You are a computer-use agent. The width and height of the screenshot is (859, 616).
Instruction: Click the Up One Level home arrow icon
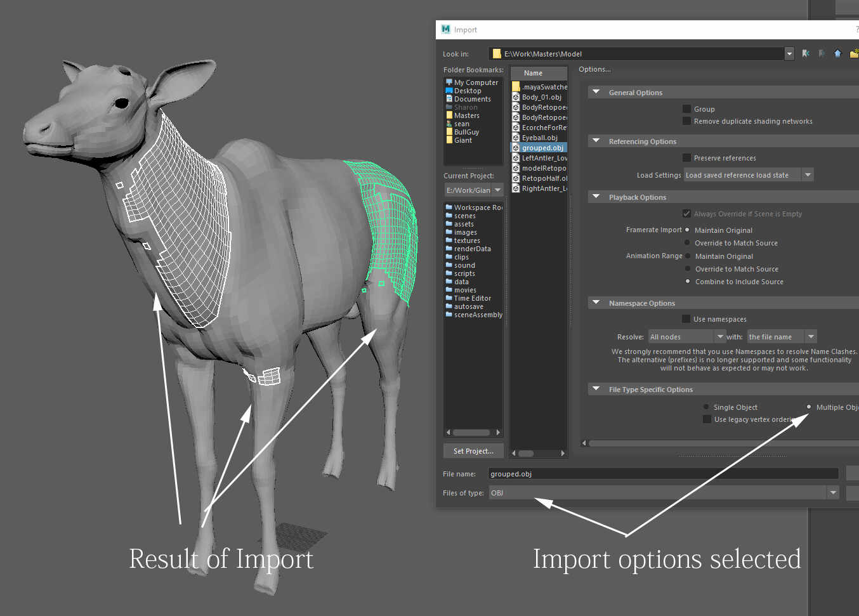(x=837, y=54)
